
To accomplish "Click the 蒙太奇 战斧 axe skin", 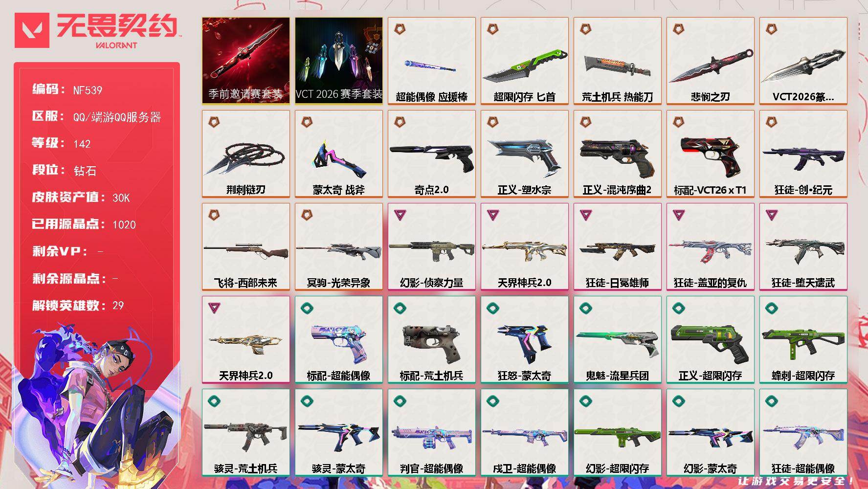I will [338, 154].
